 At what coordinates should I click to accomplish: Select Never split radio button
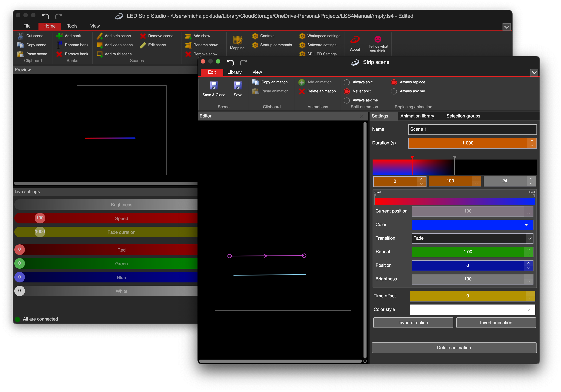click(347, 91)
